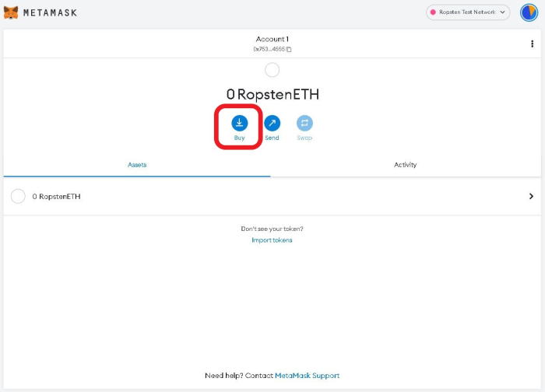The height and width of the screenshot is (392, 545).
Task: Open the three-dot account options menu
Action: click(532, 44)
